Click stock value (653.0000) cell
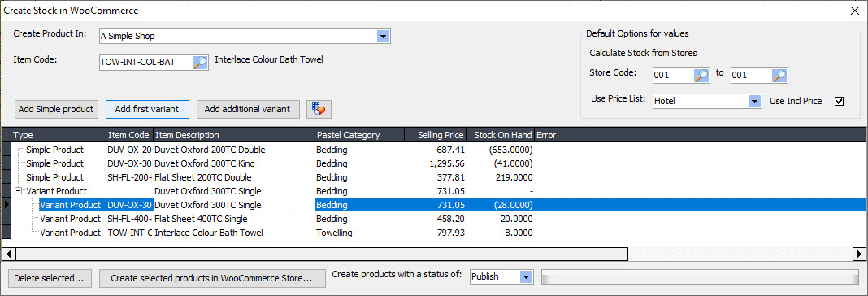The height and width of the screenshot is (296, 868). [x=501, y=150]
